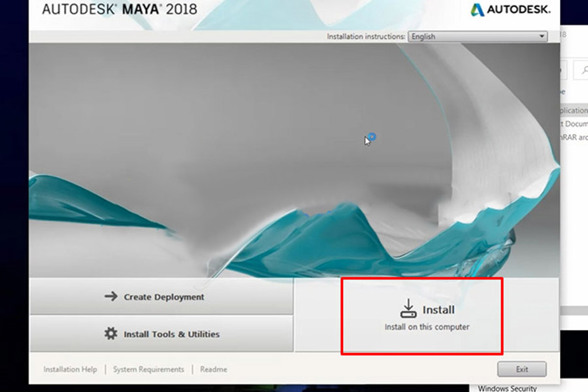This screenshot has width=588, height=392.
Task: Click the Autodesk logo in the header
Action: 510,9
